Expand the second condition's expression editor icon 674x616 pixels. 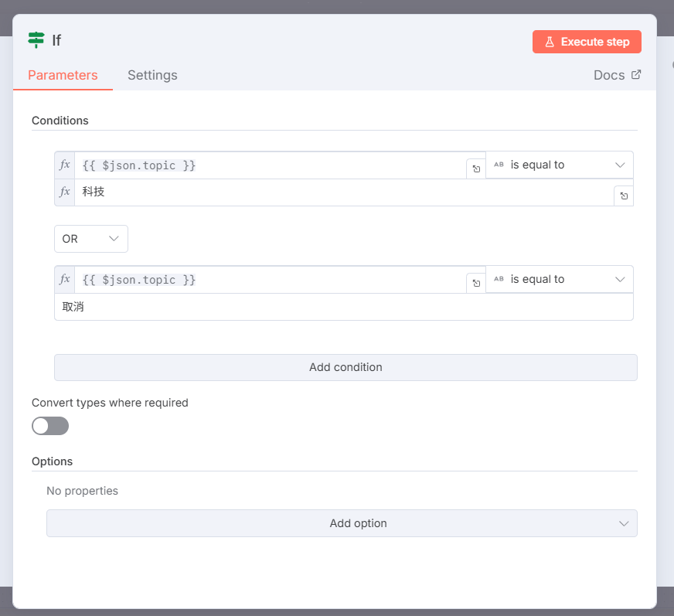(x=476, y=284)
